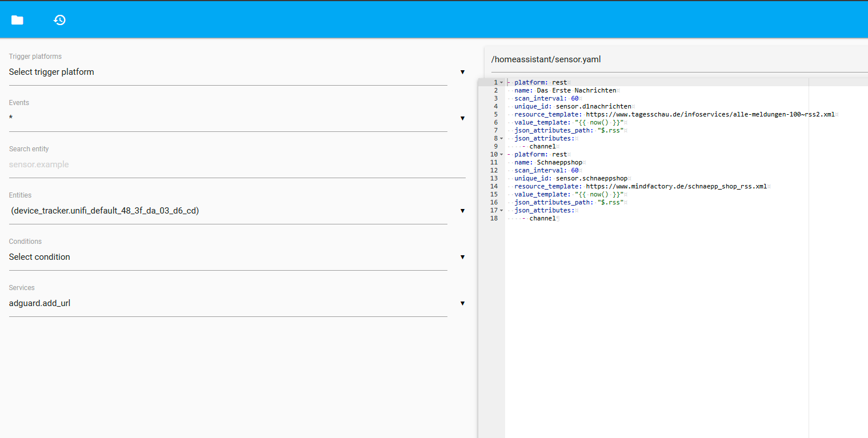Image resolution: width=868 pixels, height=438 pixels.
Task: Collapse the second platform block at line 10
Action: [x=501, y=155]
